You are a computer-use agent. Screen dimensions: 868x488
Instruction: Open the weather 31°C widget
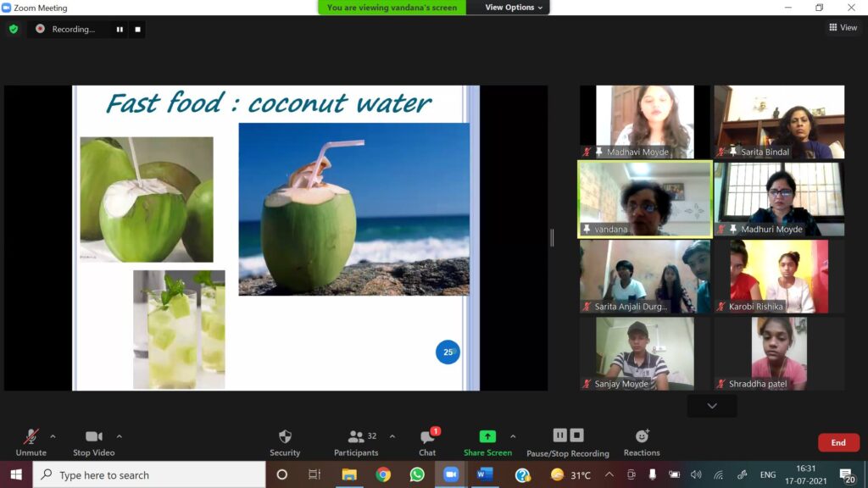point(571,474)
